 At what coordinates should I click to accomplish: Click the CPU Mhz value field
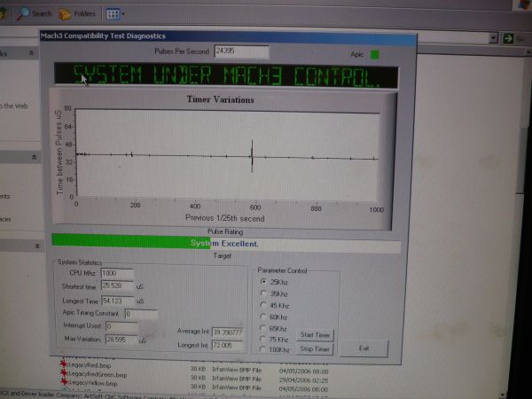[x=117, y=273]
